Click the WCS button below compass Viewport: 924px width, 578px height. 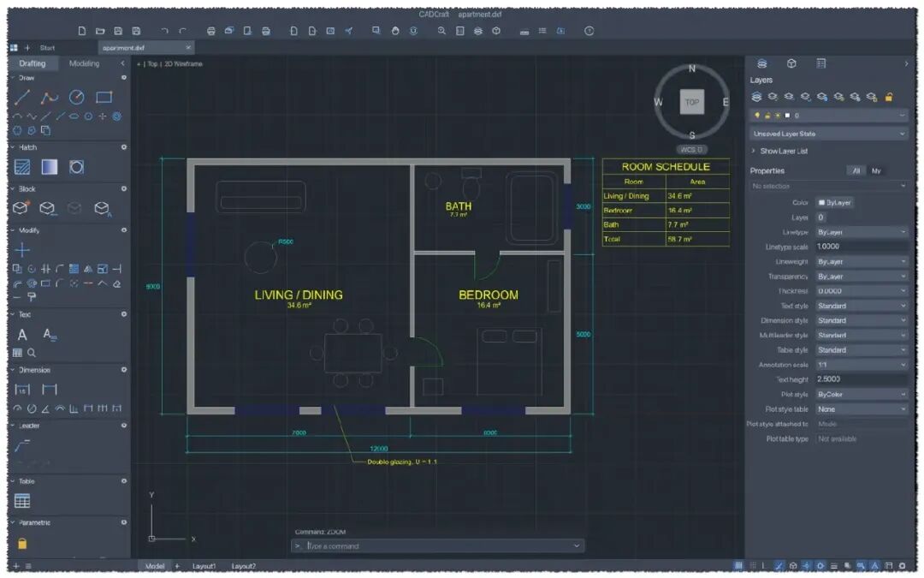pos(692,150)
